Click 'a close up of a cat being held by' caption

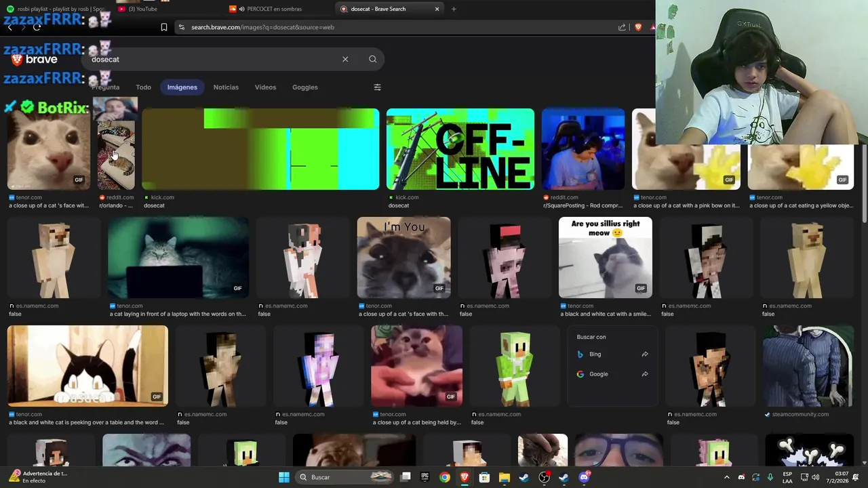416,422
